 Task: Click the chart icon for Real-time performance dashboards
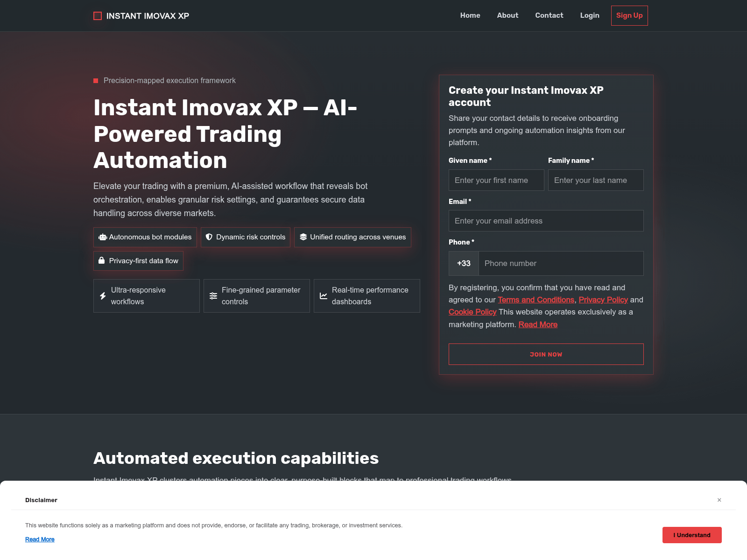pos(324,296)
